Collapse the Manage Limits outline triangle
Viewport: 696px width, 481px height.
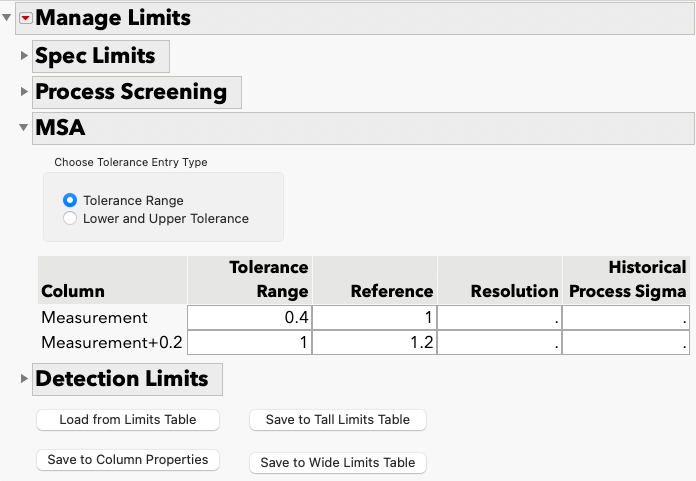click(7, 18)
